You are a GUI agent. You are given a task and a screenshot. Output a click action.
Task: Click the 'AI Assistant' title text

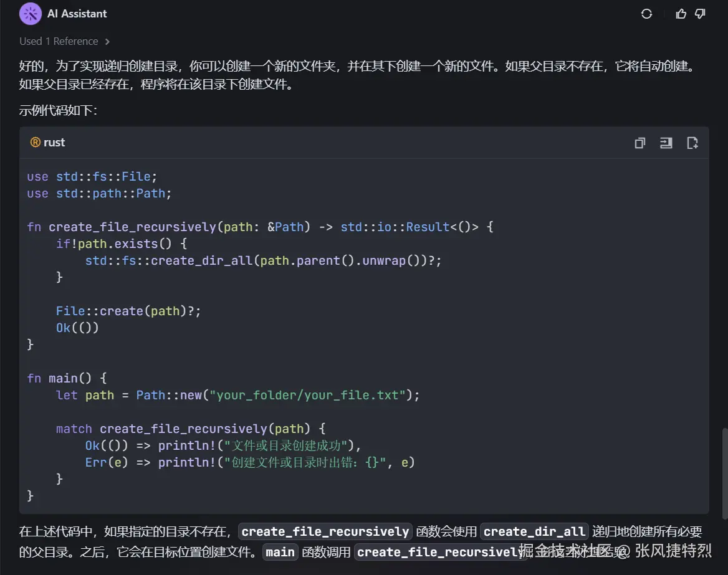tap(77, 14)
